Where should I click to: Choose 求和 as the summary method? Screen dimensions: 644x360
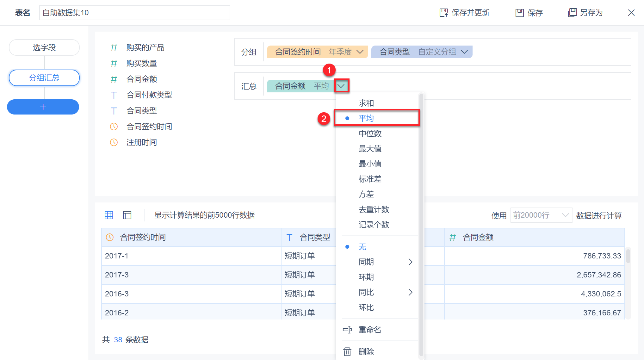(x=366, y=103)
